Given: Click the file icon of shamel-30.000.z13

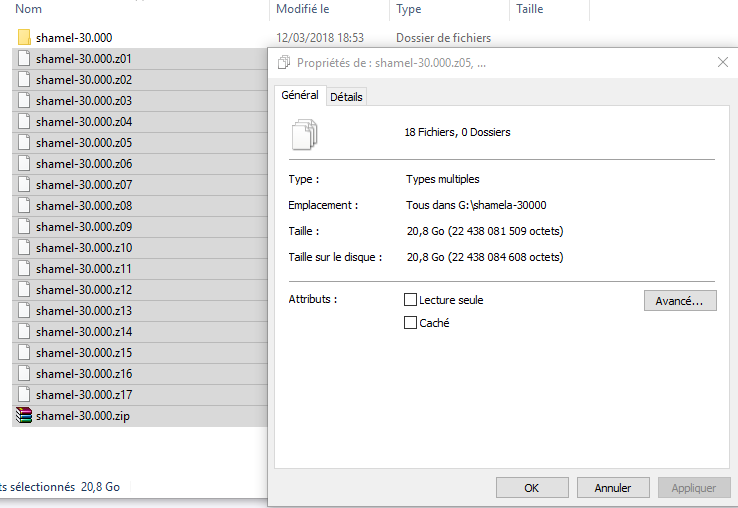Looking at the screenshot, I should coord(24,311).
